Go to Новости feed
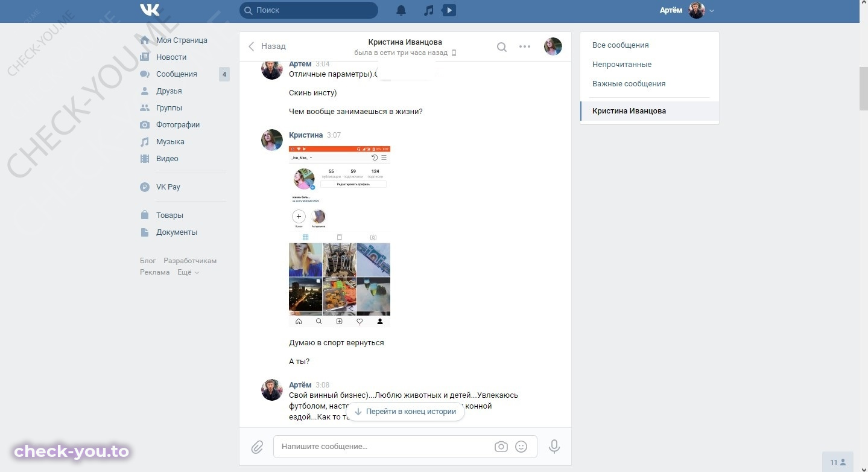868x472 pixels. [x=171, y=57]
